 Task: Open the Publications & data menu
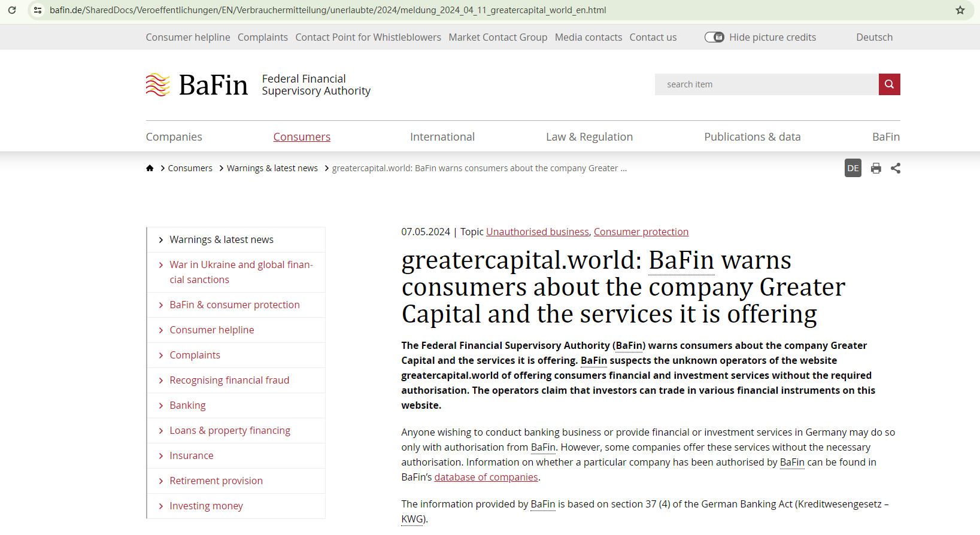[x=752, y=136]
